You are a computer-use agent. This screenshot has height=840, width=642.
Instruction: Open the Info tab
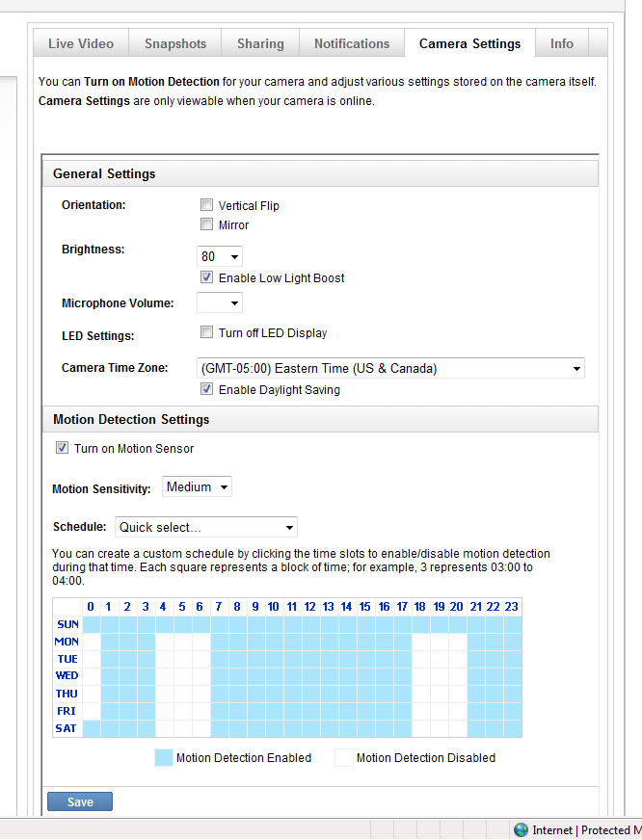point(562,43)
